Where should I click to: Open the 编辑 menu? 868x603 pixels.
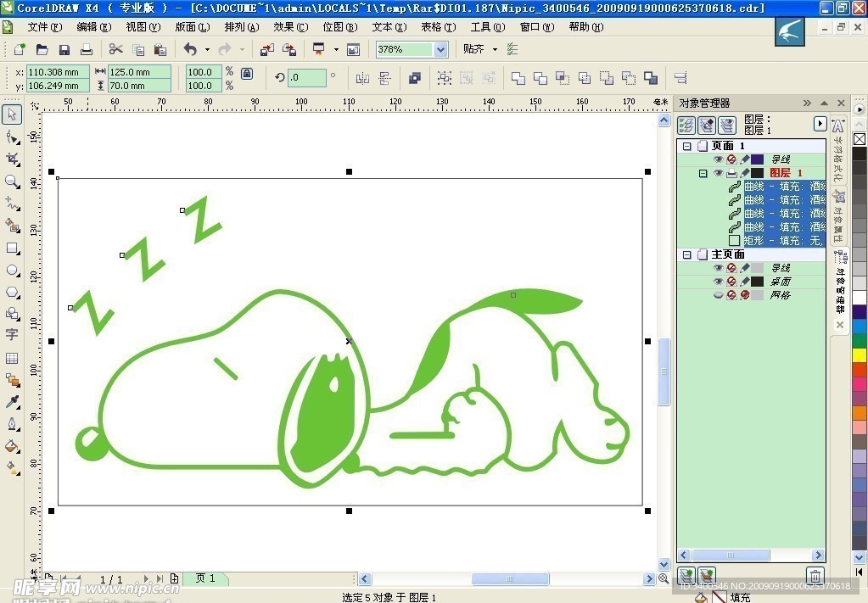[x=94, y=27]
